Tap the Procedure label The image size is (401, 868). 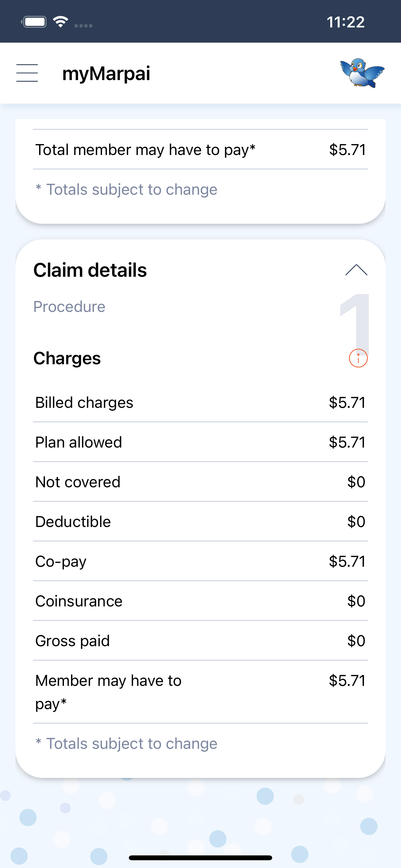coord(69,307)
